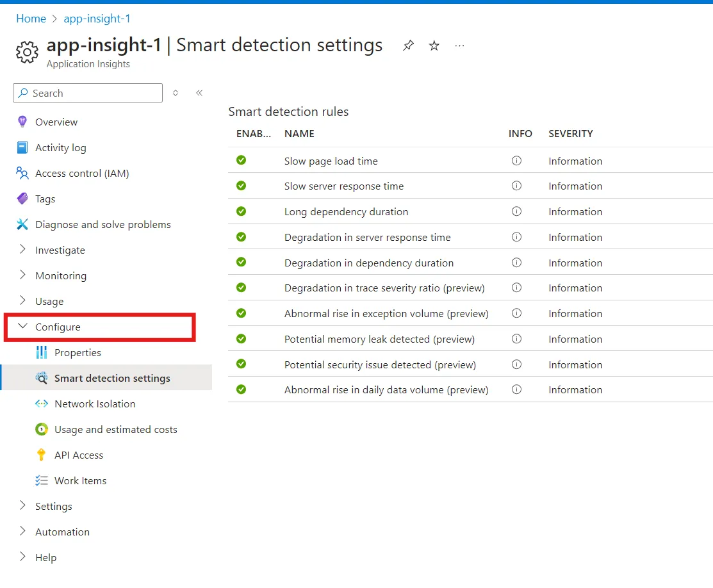Click enabled checkmark for Degradation in trace severity ratio

[241, 288]
